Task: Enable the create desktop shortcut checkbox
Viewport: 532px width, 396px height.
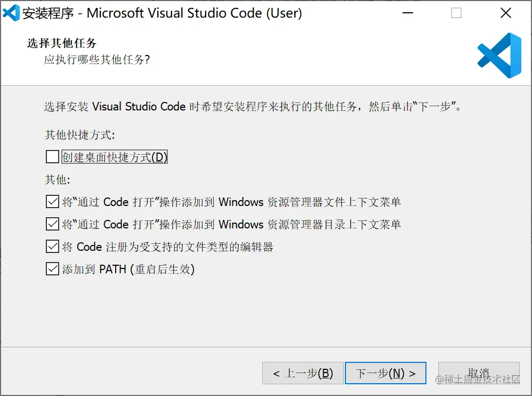Action: (x=52, y=157)
